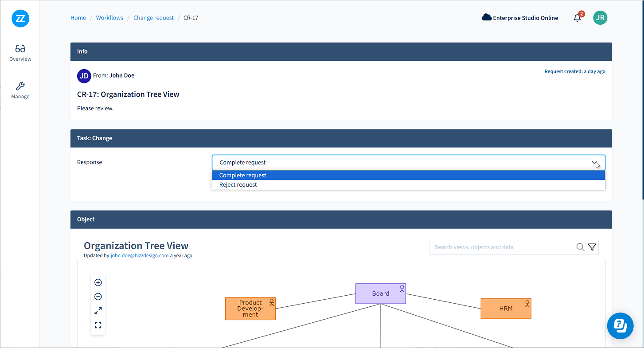Click the Bizzdesign logo icon
644x348 pixels.
tap(20, 19)
